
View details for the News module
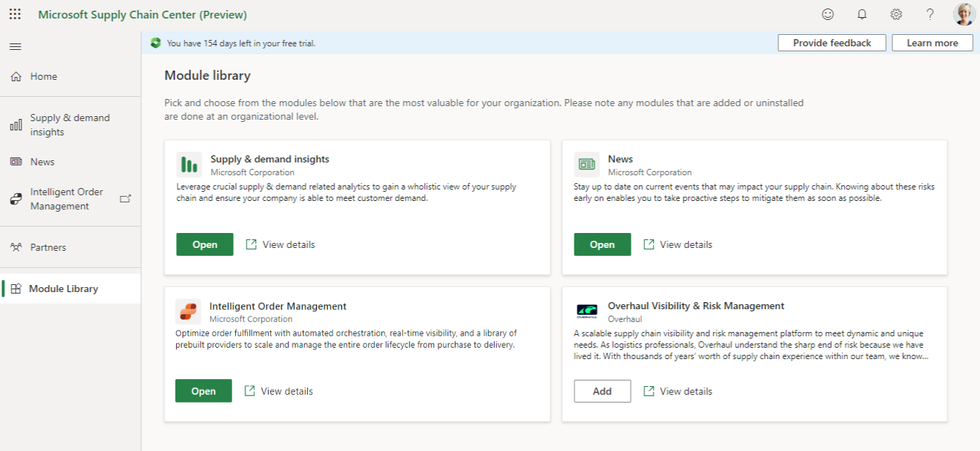click(678, 244)
